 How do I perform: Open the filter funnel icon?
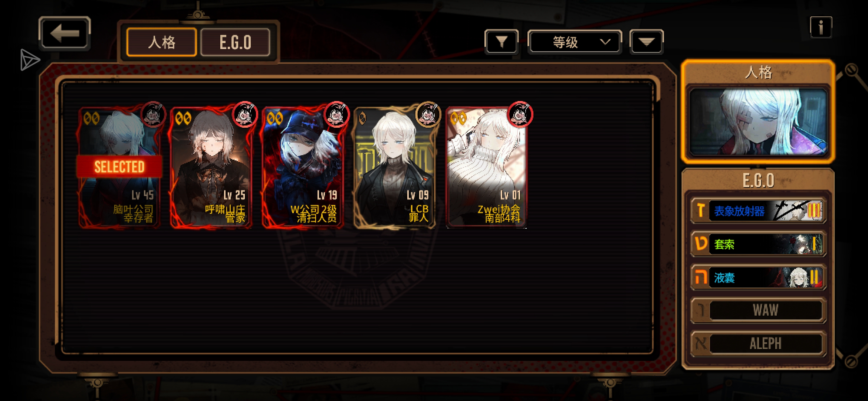pyautogui.click(x=501, y=42)
